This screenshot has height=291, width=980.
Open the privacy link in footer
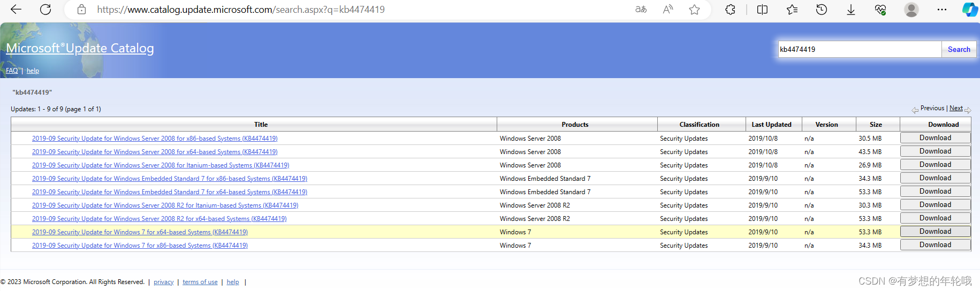point(163,282)
